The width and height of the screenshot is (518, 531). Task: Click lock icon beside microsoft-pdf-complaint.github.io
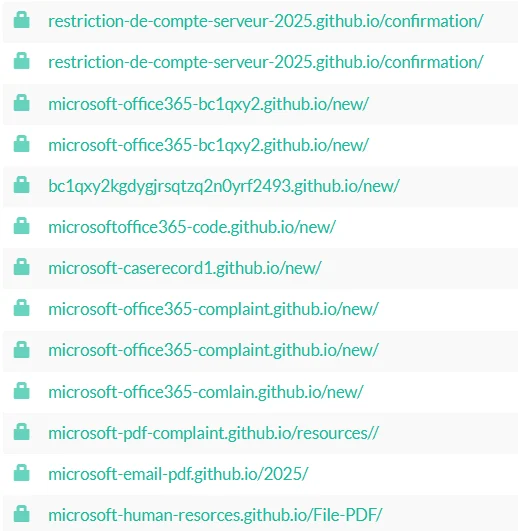click(21, 431)
